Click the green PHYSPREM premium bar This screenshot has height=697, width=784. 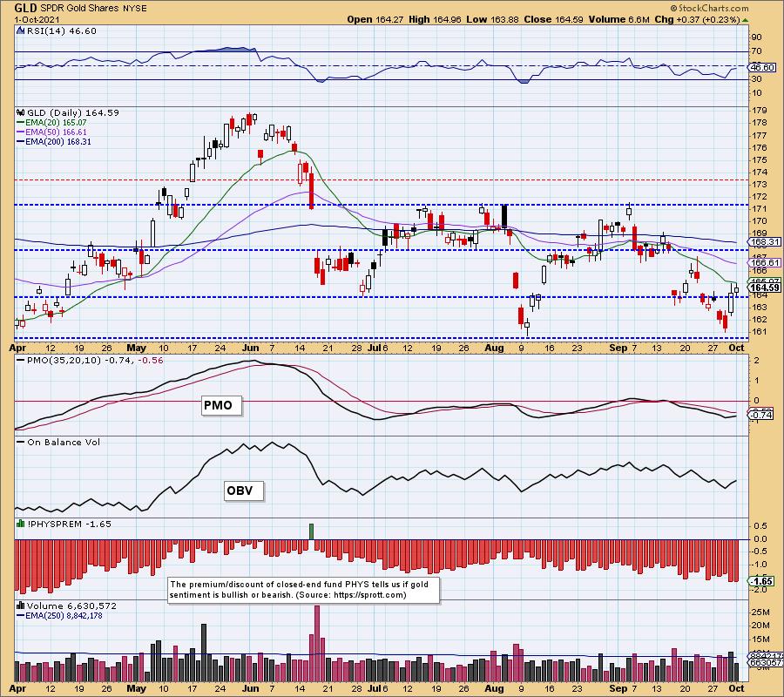(x=312, y=531)
